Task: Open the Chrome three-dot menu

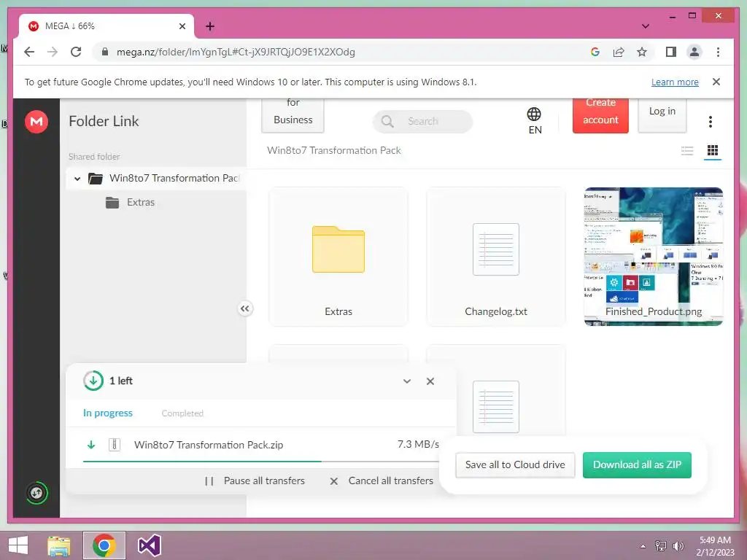Action: point(718,52)
